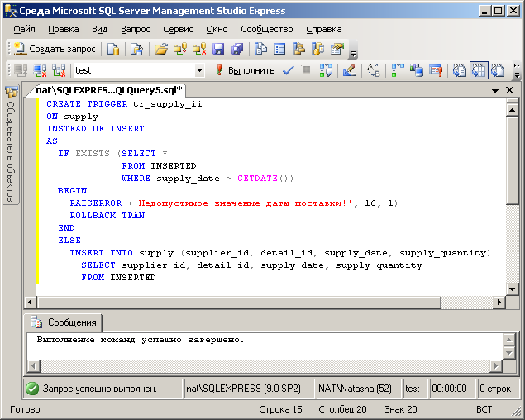
Task: Open the Файл menu
Action: [x=24, y=30]
